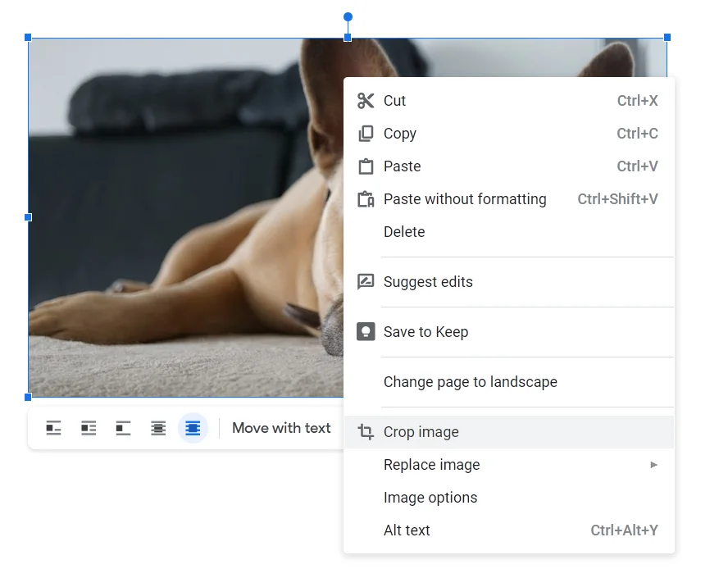728x569 pixels.
Task: Choose Paste from the context menu
Action: [x=509, y=166]
